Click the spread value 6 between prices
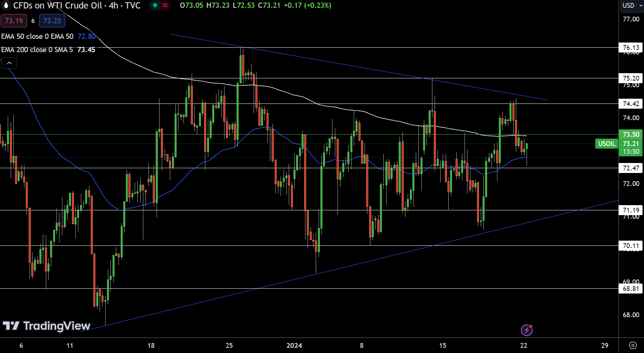Screen dimensions: 644x353 [33, 21]
